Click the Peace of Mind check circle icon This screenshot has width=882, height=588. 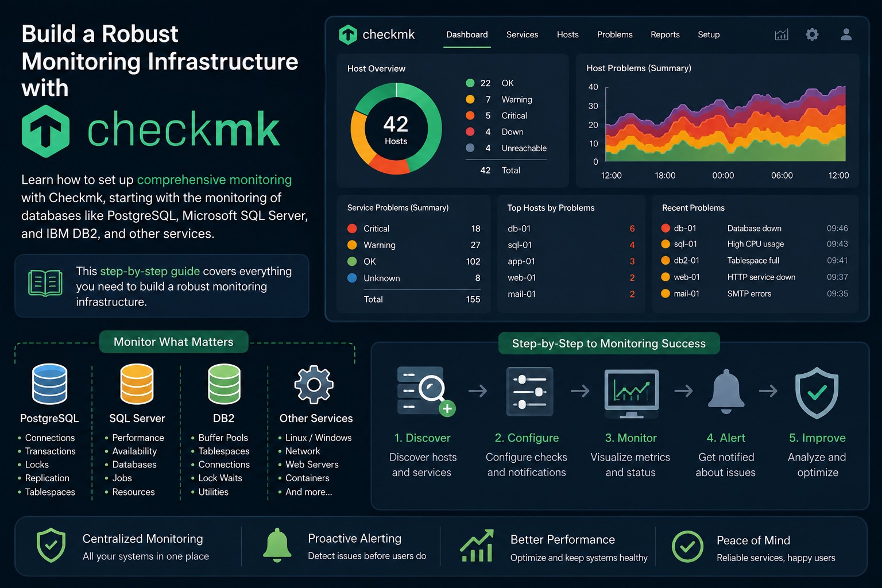point(687,547)
